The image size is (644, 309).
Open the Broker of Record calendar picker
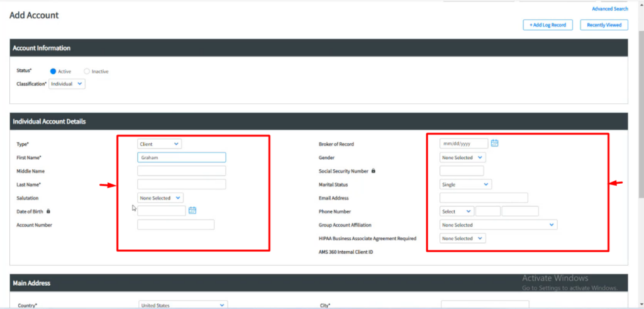494,143
